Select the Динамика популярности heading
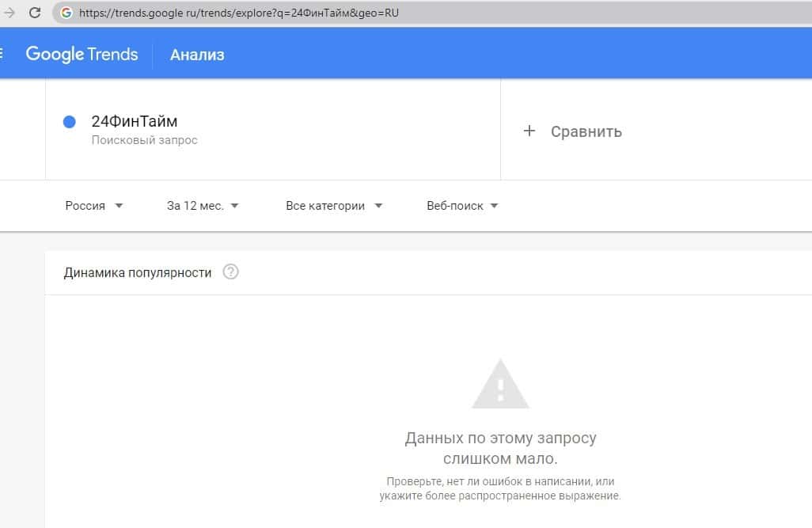Viewport: 812px width, 528px height. click(x=138, y=272)
